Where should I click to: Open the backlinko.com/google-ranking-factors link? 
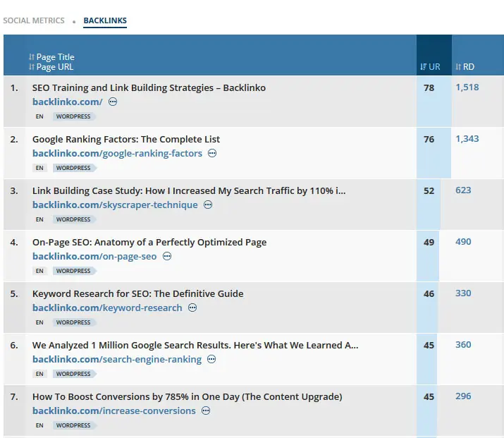pos(117,153)
